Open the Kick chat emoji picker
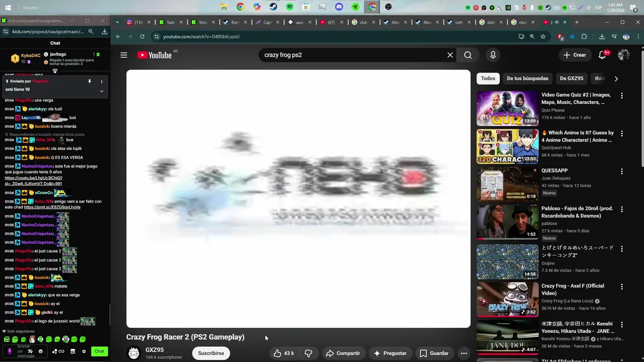This screenshot has width=644, height=362. click(41, 351)
